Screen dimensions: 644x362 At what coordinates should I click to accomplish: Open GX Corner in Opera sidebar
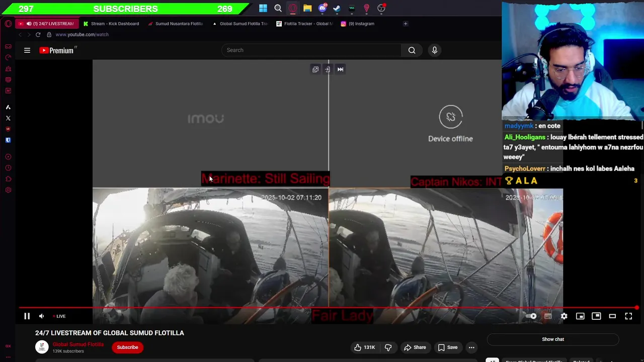click(x=8, y=46)
